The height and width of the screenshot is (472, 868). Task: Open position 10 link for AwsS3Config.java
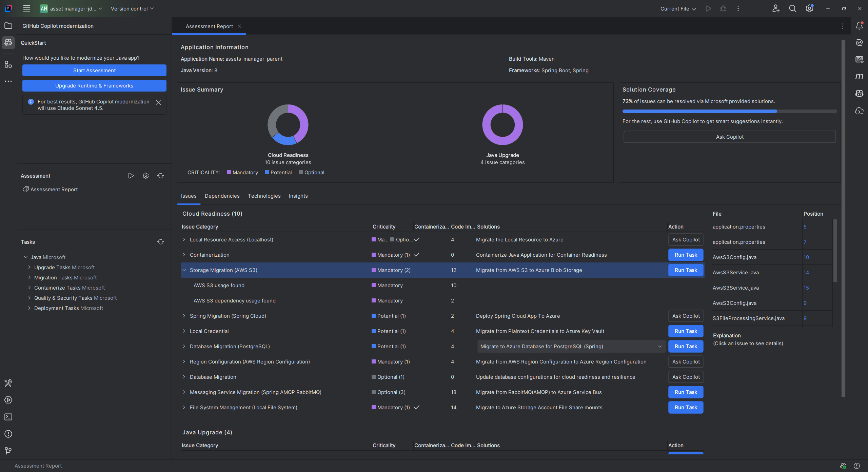click(x=806, y=257)
